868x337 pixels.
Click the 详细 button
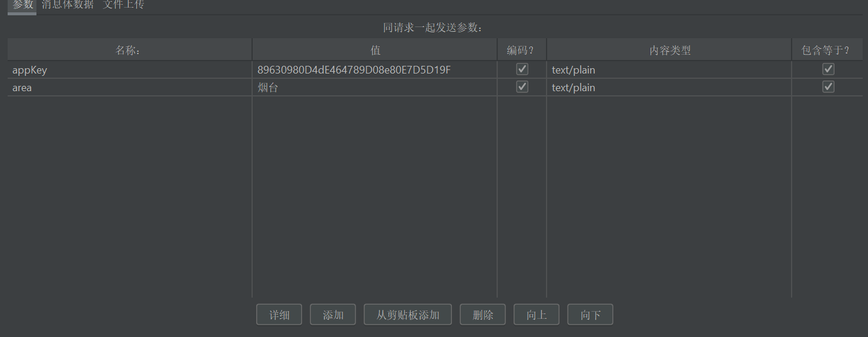pyautogui.click(x=279, y=315)
